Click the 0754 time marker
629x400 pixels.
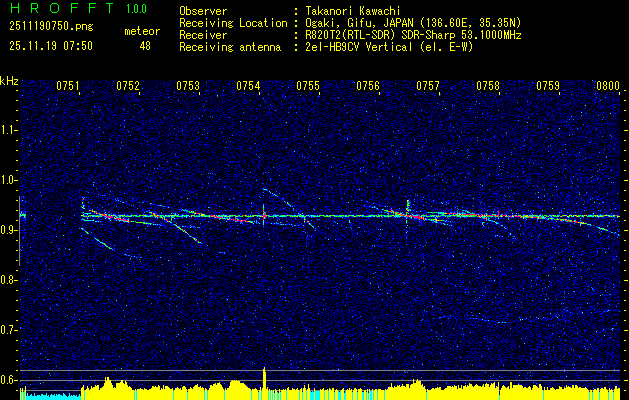point(248,86)
